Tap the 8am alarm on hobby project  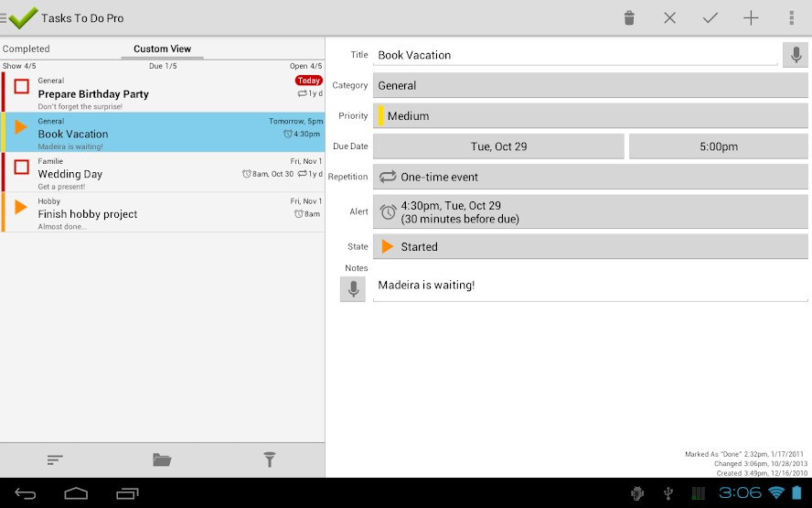(307, 213)
